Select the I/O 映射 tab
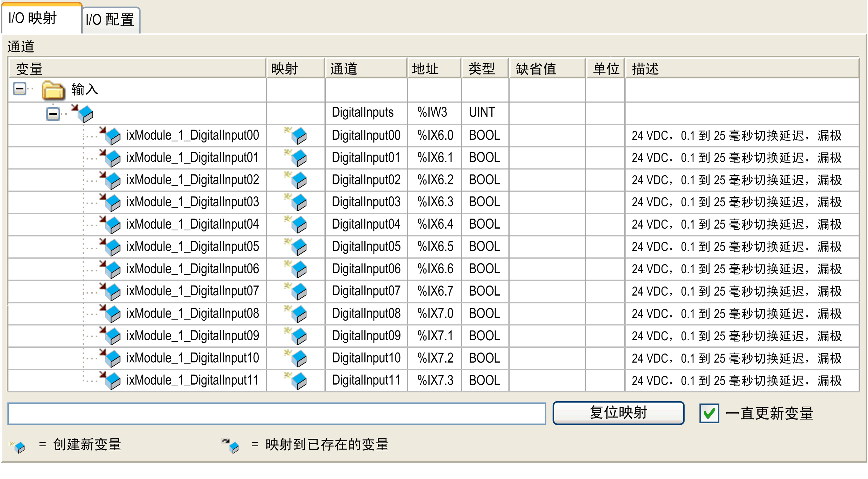 (33, 18)
